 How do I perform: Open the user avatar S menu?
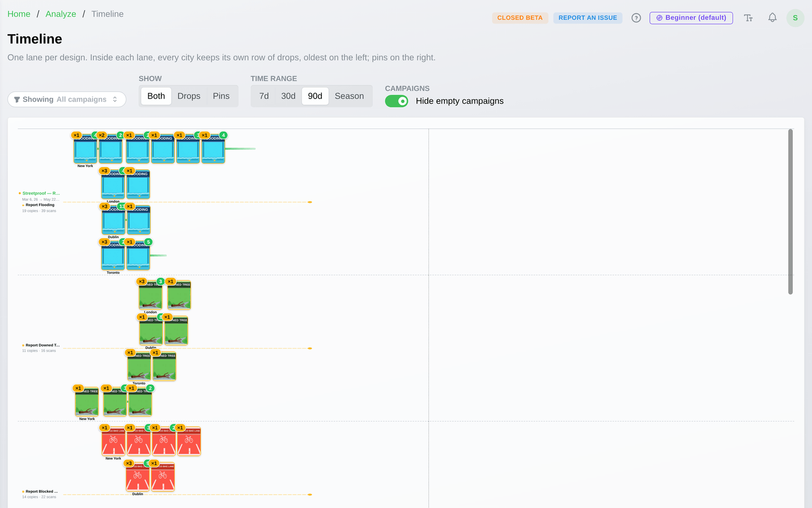[795, 18]
